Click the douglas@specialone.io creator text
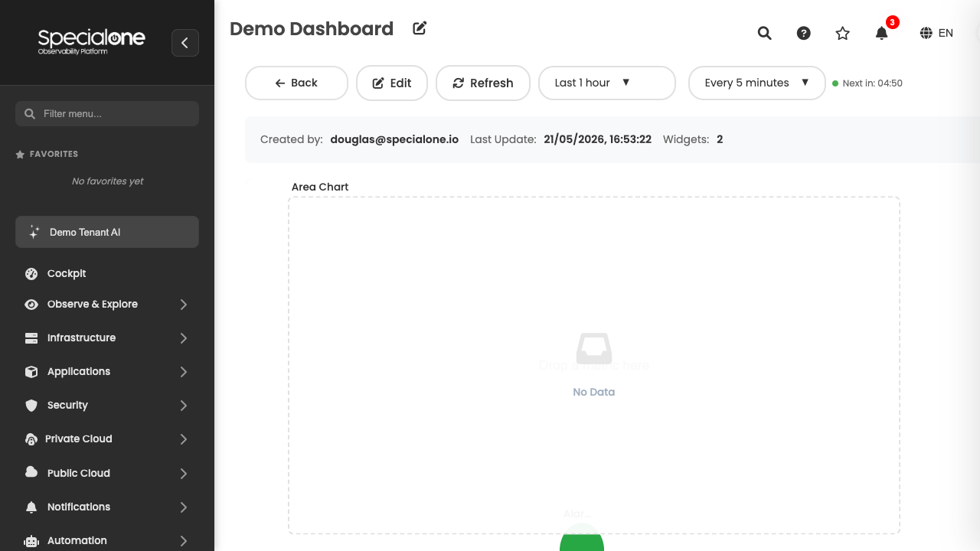Screen dimensions: 980x551 click(x=394, y=139)
